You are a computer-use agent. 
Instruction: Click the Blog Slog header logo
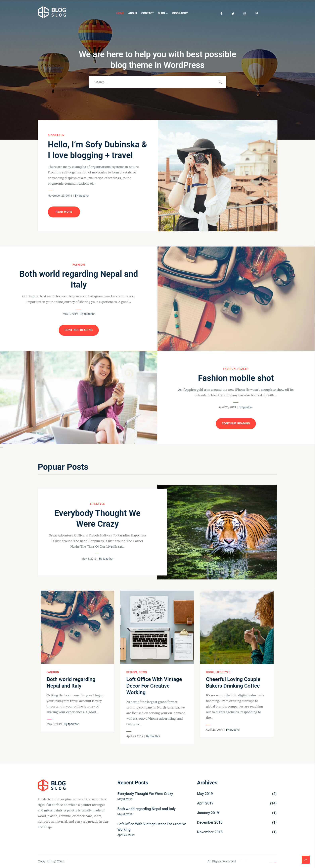(52, 12)
